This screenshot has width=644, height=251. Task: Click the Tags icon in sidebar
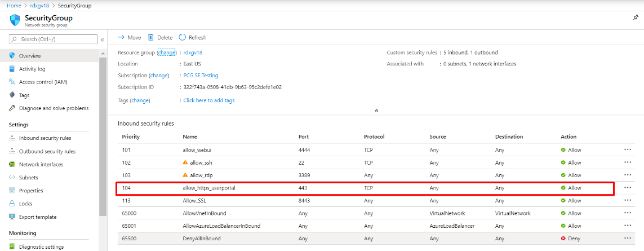point(12,95)
